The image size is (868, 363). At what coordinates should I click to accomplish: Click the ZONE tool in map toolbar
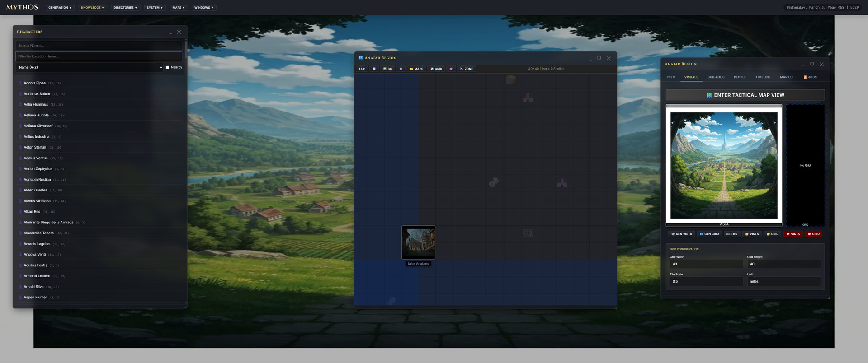[x=467, y=69]
